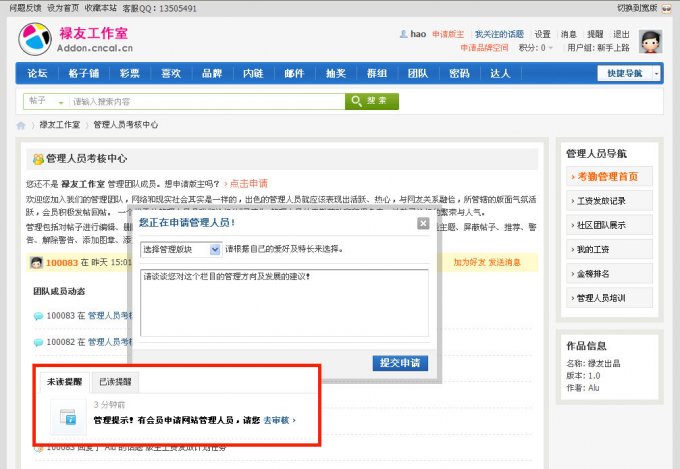Open the 群组 nav item
Viewport: 680px width, 469px height.
click(377, 73)
